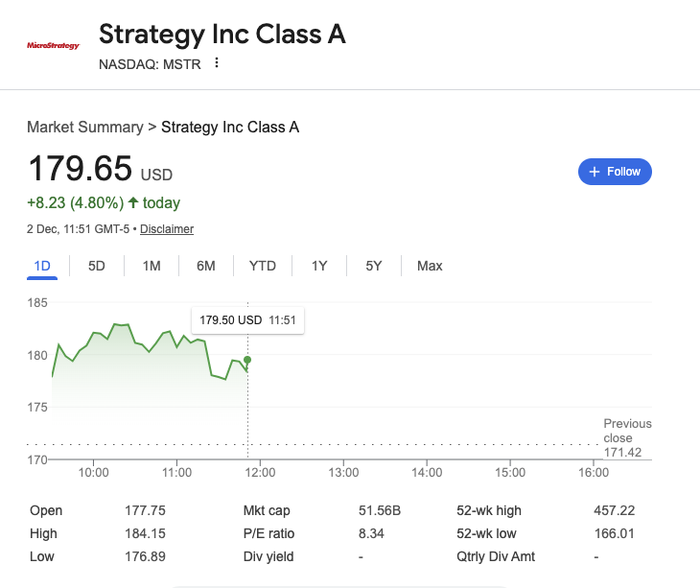Select the Max chart range tab

(430, 266)
